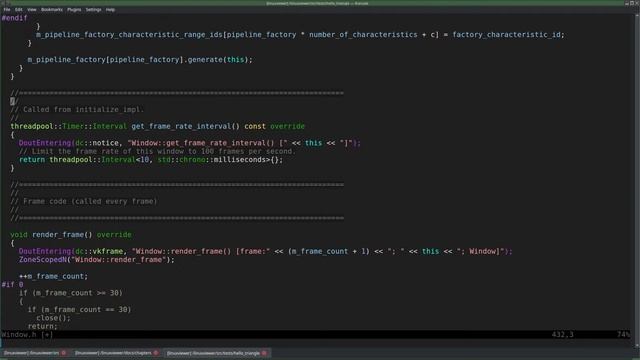
Task: Click 'dc::notice' in DoutEntering call
Action: (97, 143)
